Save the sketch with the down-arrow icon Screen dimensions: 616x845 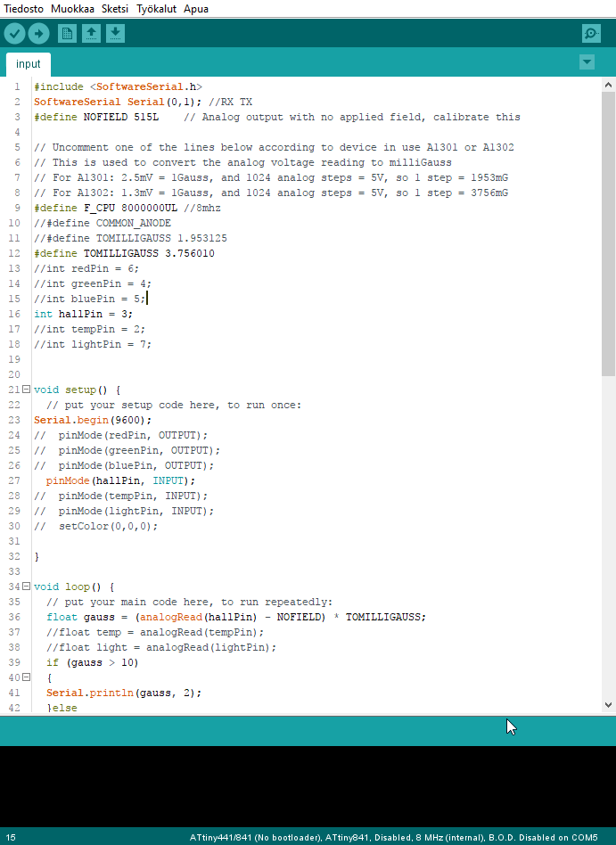[x=115, y=33]
